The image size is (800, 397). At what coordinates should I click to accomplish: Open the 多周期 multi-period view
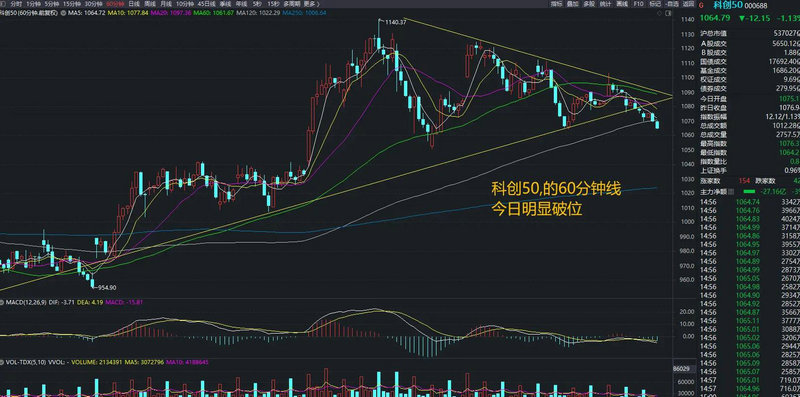pos(292,4)
